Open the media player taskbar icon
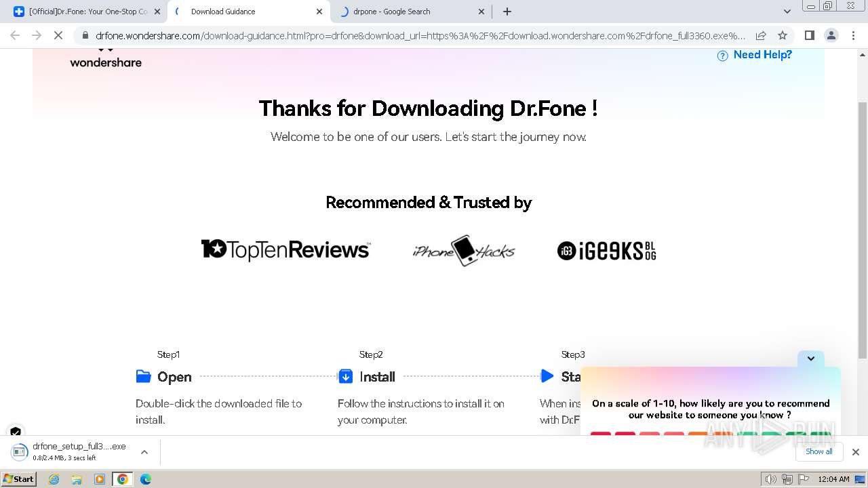868x488 pixels. pyautogui.click(x=100, y=479)
